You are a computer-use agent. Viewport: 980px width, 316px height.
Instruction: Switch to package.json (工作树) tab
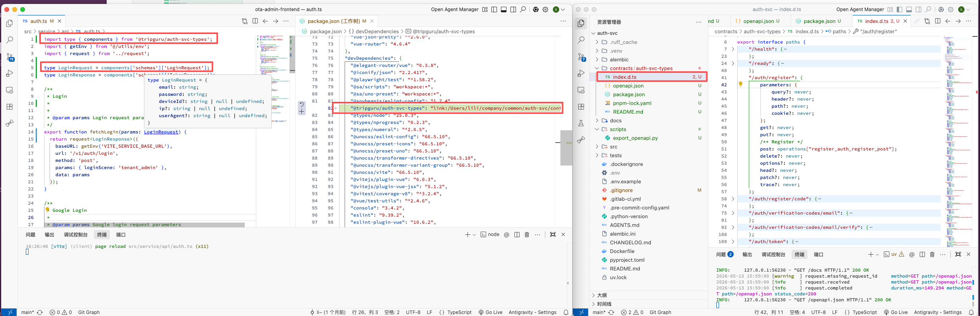[x=337, y=21]
